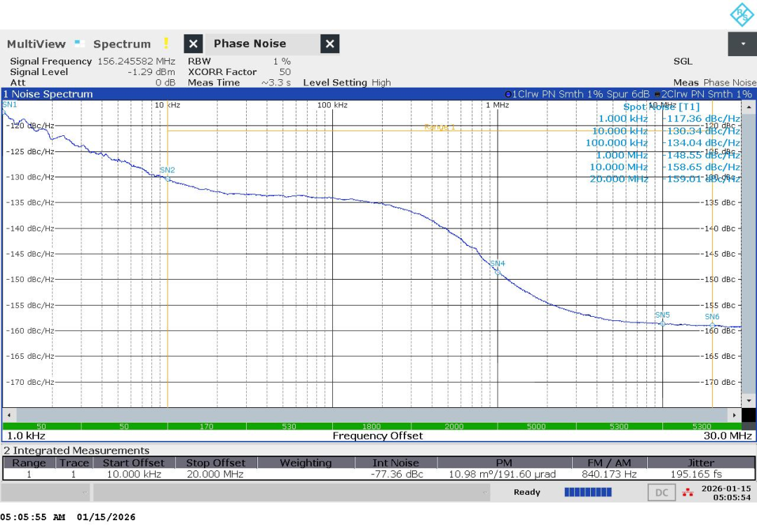Close the Spectrum tab with its X
The width and height of the screenshot is (757, 532).
pyautogui.click(x=193, y=44)
